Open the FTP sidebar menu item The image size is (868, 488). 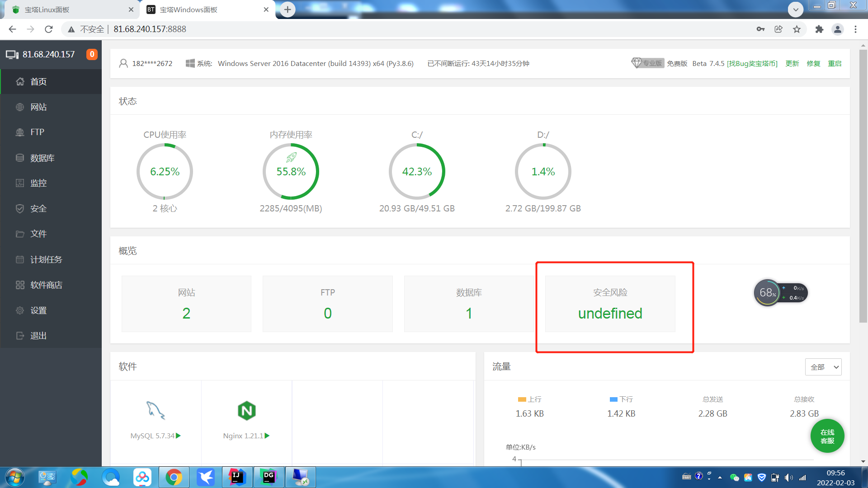[51, 132]
